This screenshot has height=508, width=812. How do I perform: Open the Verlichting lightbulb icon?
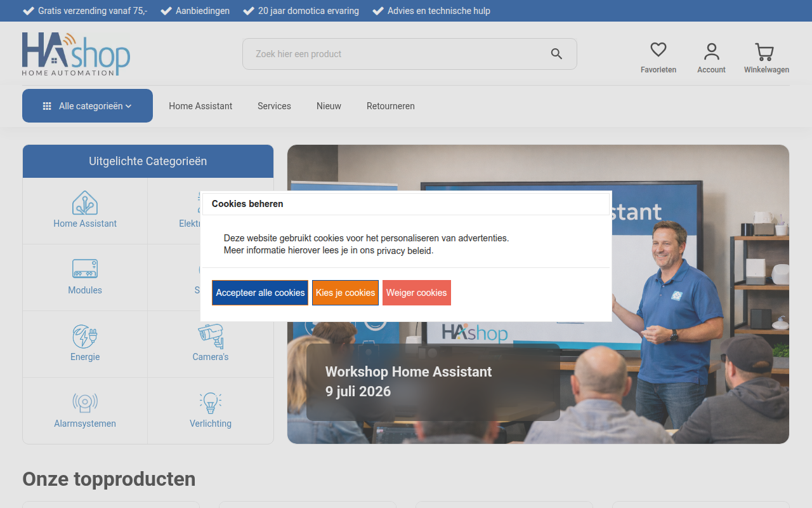[x=211, y=403]
